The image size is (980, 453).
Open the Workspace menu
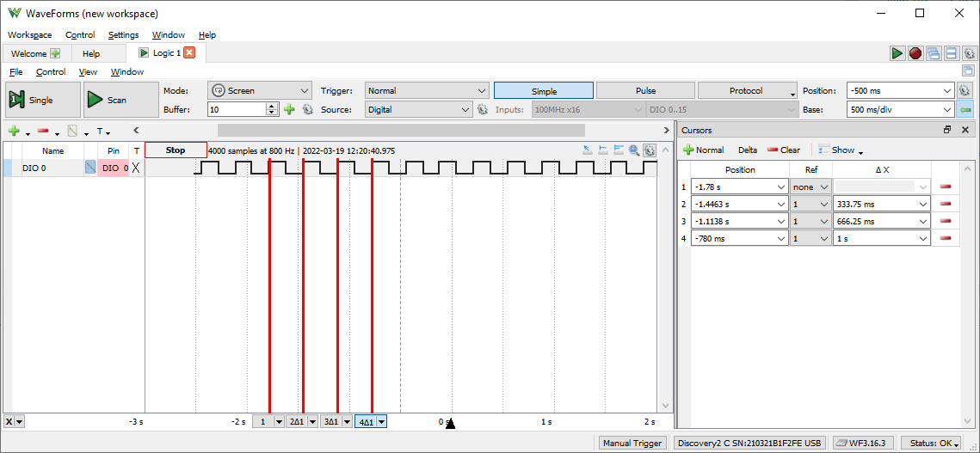pyautogui.click(x=30, y=35)
